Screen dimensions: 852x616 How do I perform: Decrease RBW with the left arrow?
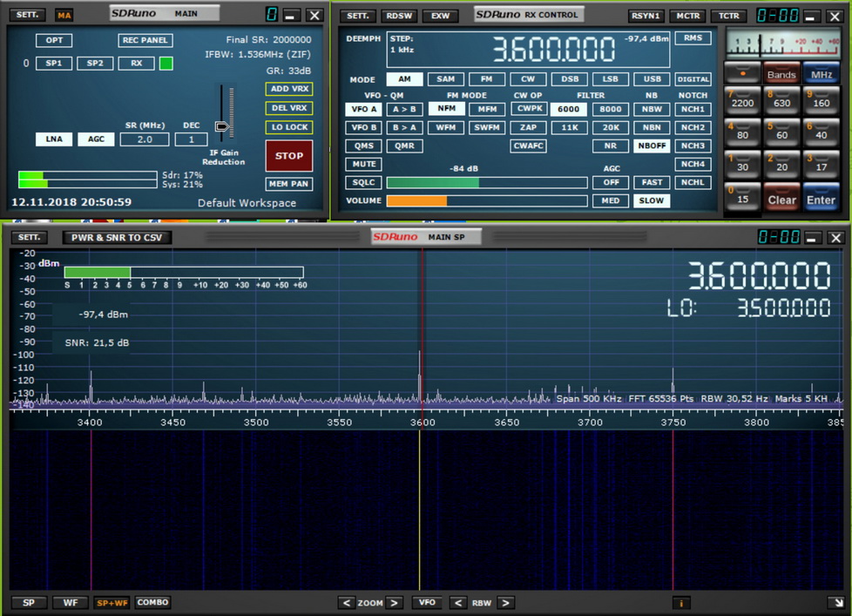point(457,602)
